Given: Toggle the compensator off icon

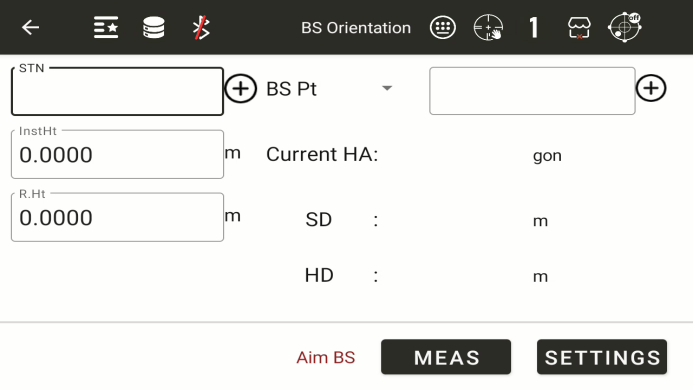Looking at the screenshot, I should point(625,27).
